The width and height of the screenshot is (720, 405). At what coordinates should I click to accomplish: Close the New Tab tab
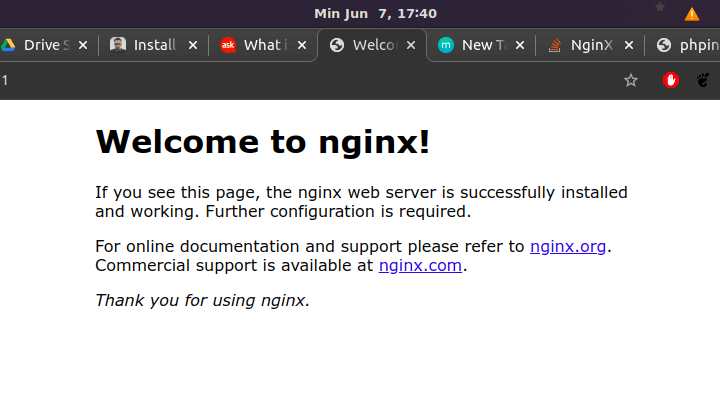(520, 45)
